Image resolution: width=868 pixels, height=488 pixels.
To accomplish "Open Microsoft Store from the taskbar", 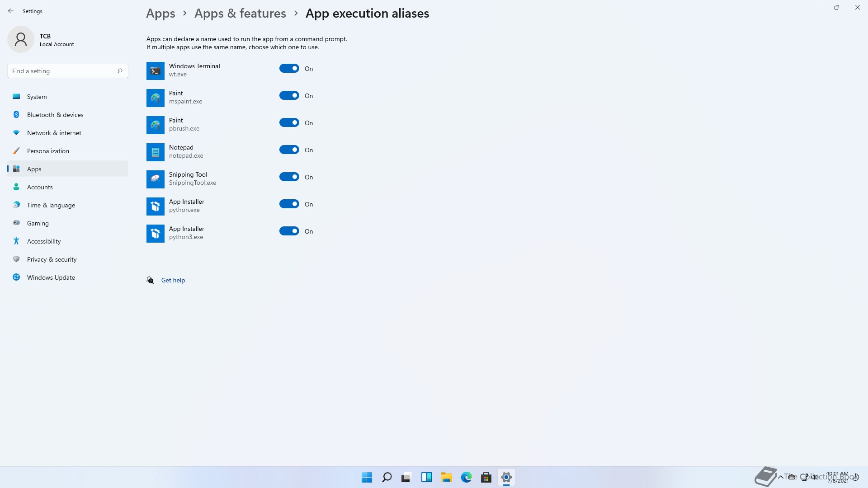I will tap(486, 477).
